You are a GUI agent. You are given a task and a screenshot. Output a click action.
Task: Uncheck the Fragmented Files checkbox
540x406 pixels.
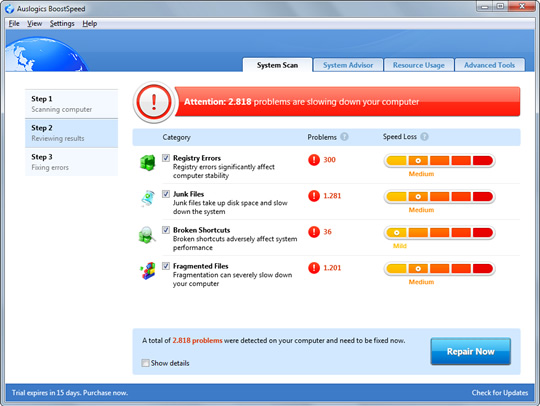tap(166, 266)
